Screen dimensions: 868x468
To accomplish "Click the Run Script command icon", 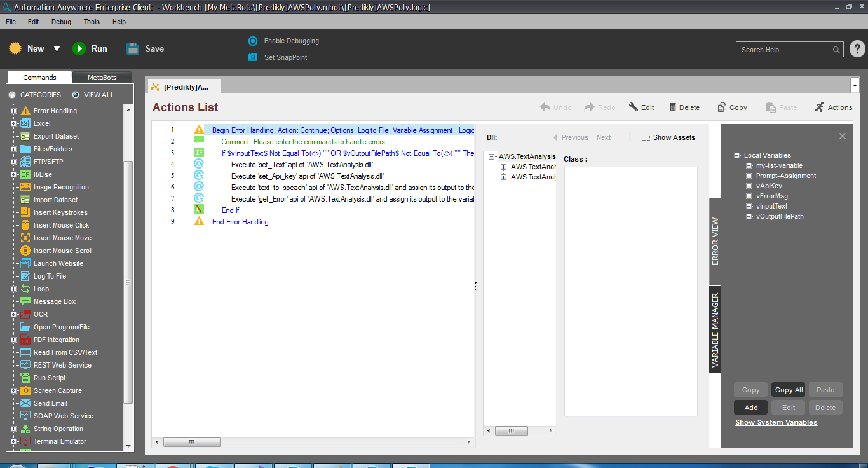I will pos(25,378).
